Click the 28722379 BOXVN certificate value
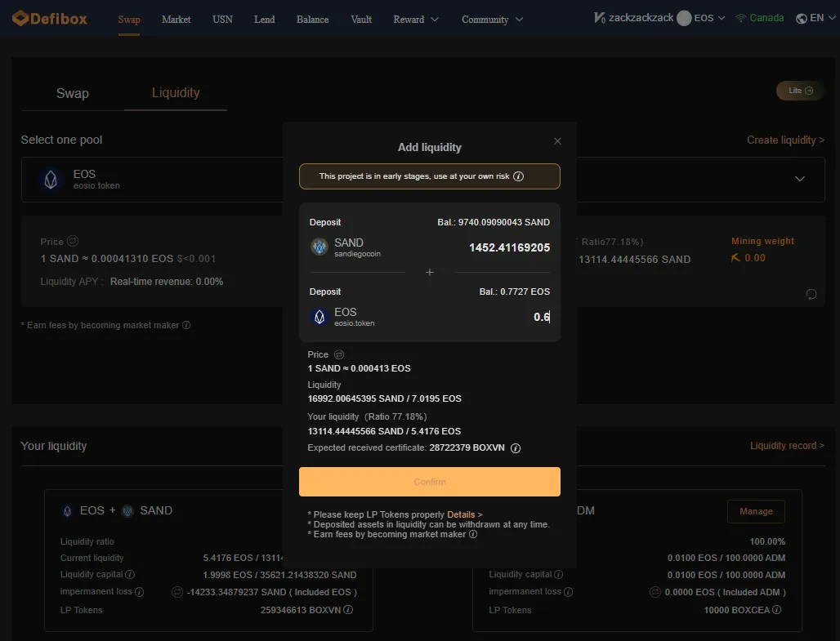The image size is (840, 641). tap(467, 447)
